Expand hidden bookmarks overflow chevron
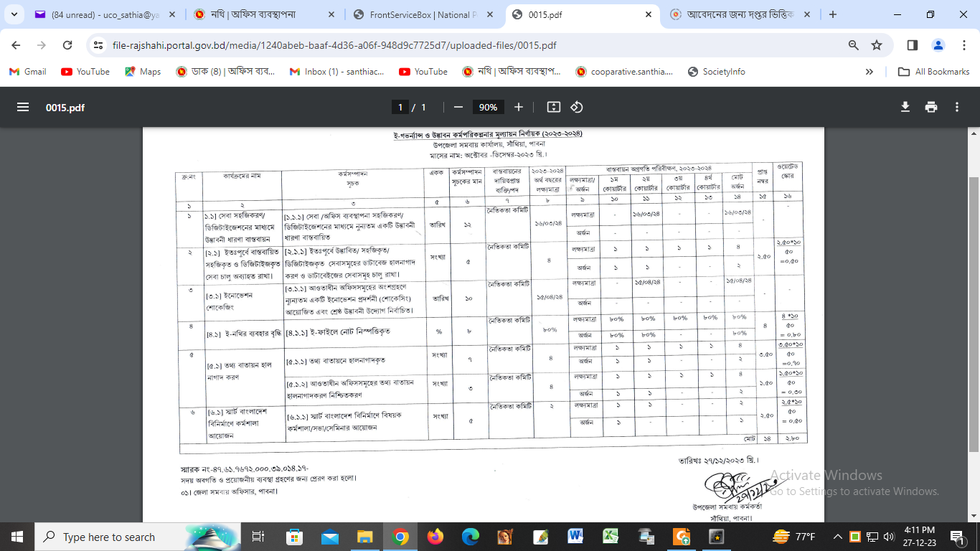This screenshot has width=980, height=551. (870, 72)
